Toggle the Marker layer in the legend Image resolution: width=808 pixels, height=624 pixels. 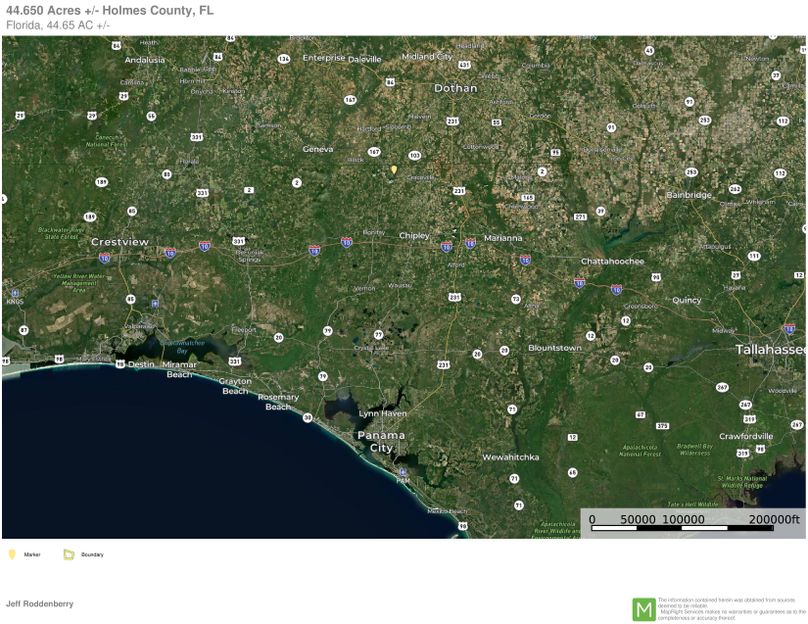tap(33, 554)
